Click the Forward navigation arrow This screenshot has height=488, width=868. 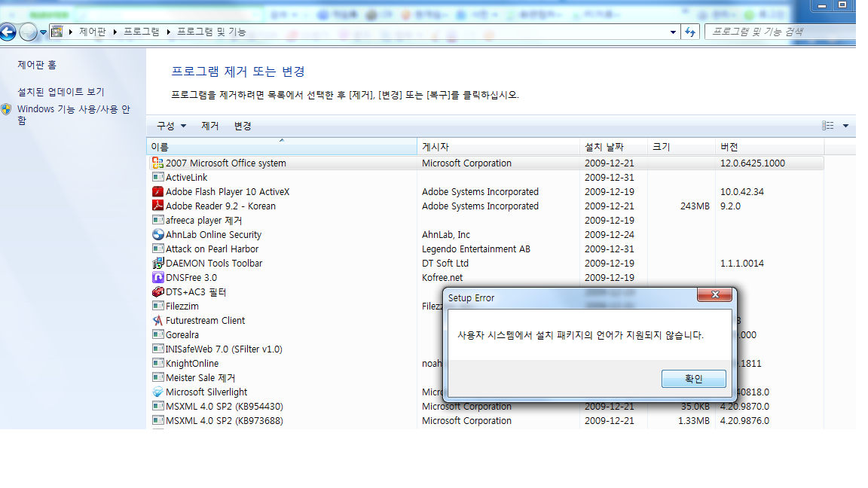click(28, 32)
